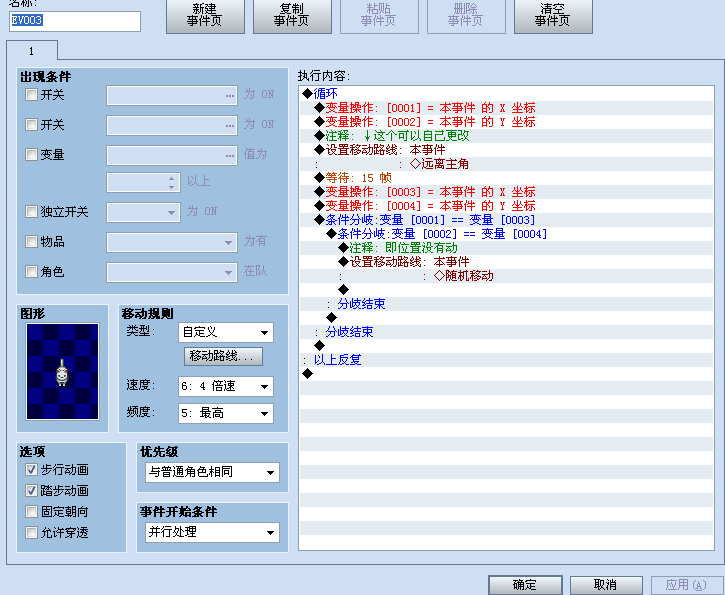Select the 注释: 即位置没有动 line
Viewport: 725px width, 595px height.
(506, 248)
